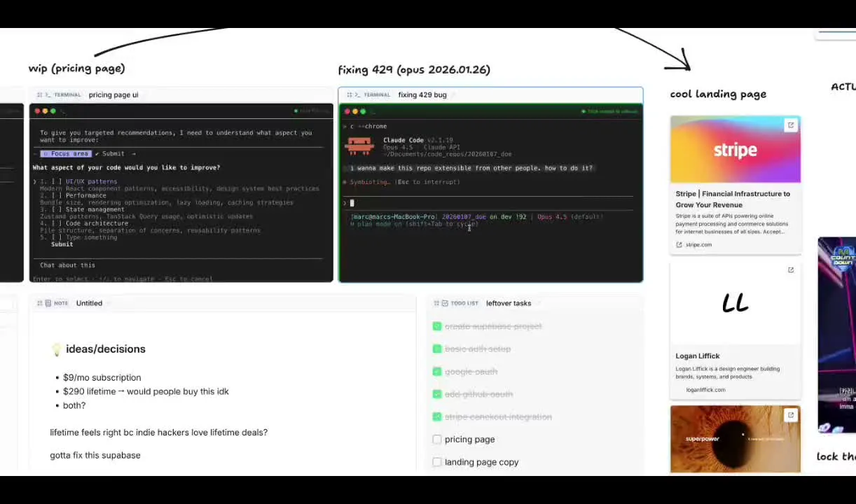Click the note icon beside Untitled

point(48,303)
